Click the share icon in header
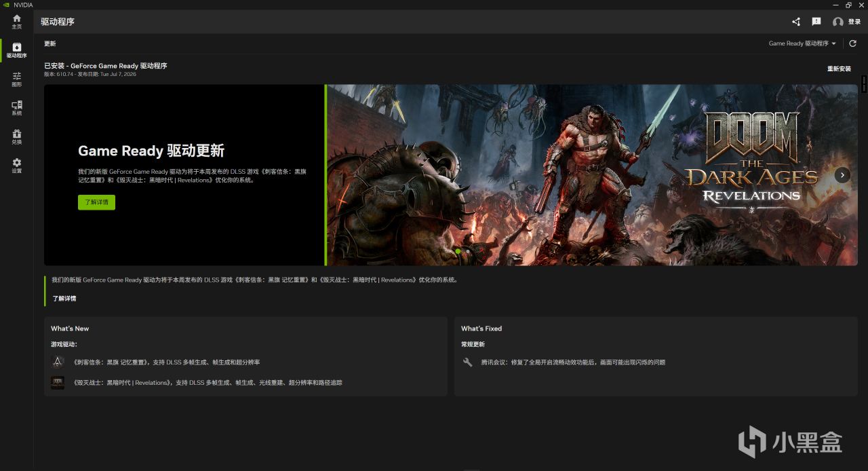 click(x=796, y=22)
